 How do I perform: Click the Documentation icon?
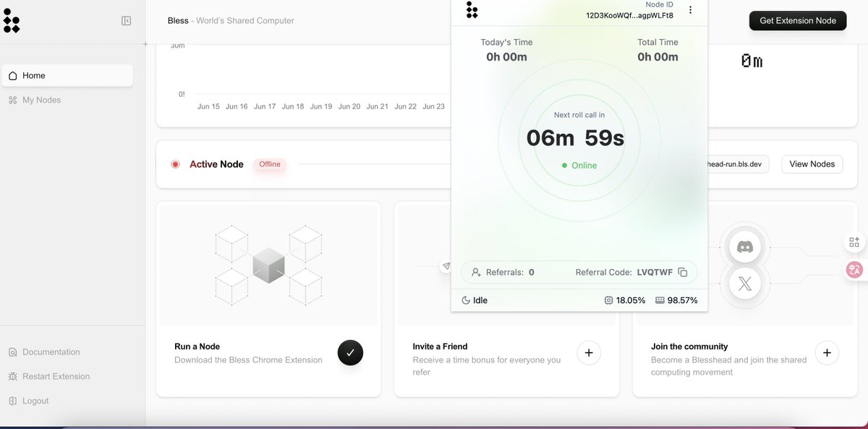pos(12,352)
